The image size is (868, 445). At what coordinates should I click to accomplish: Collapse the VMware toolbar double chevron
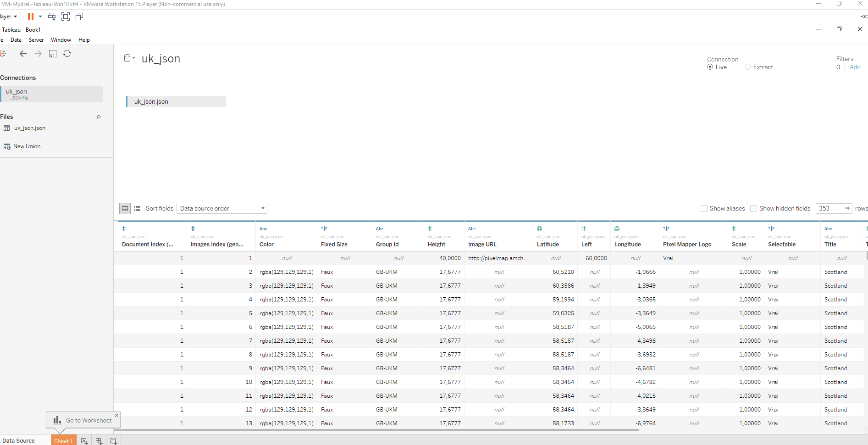[x=864, y=17]
